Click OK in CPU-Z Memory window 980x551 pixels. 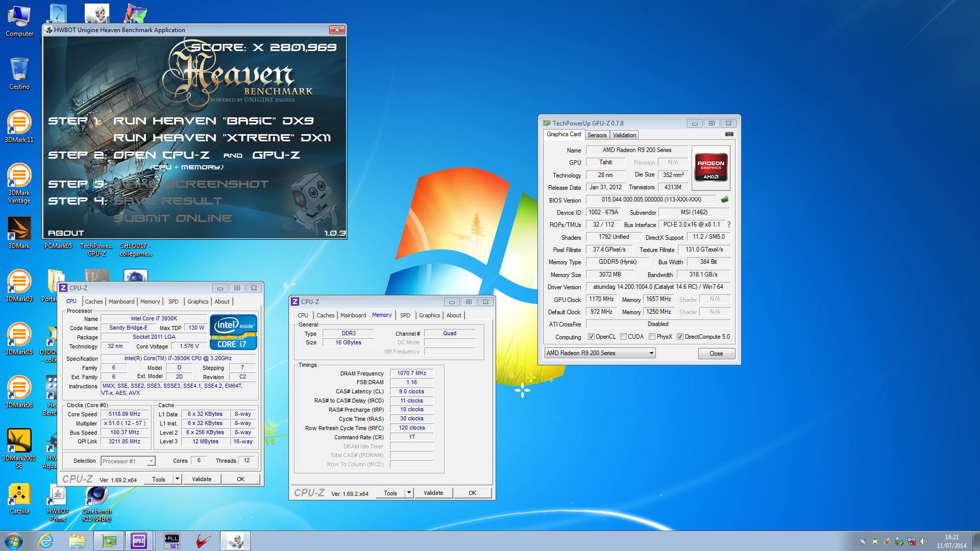[x=472, y=493]
